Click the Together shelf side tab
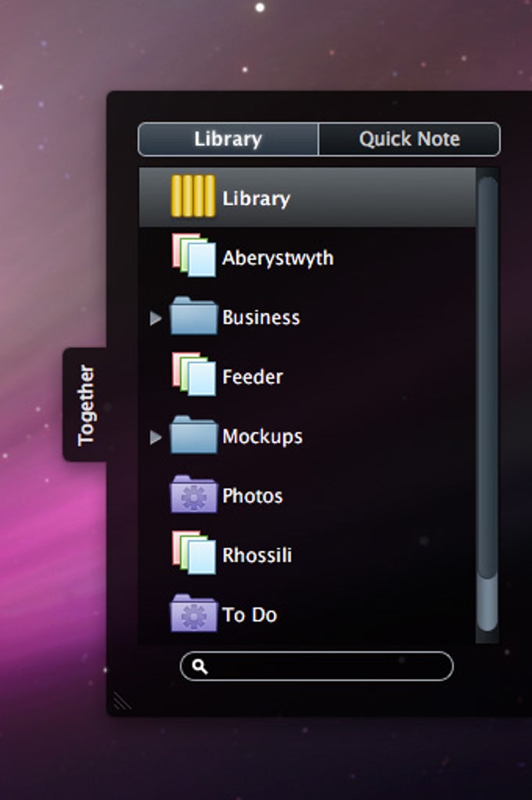Screen dimensions: 532x800 (85, 405)
